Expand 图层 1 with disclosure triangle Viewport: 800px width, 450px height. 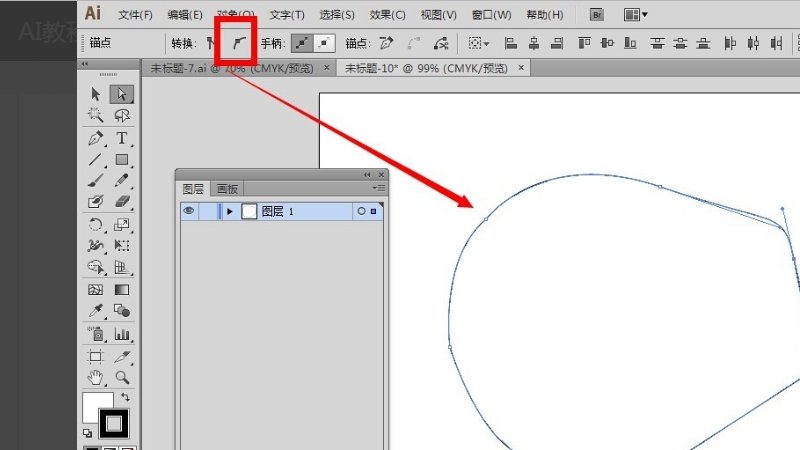(230, 211)
